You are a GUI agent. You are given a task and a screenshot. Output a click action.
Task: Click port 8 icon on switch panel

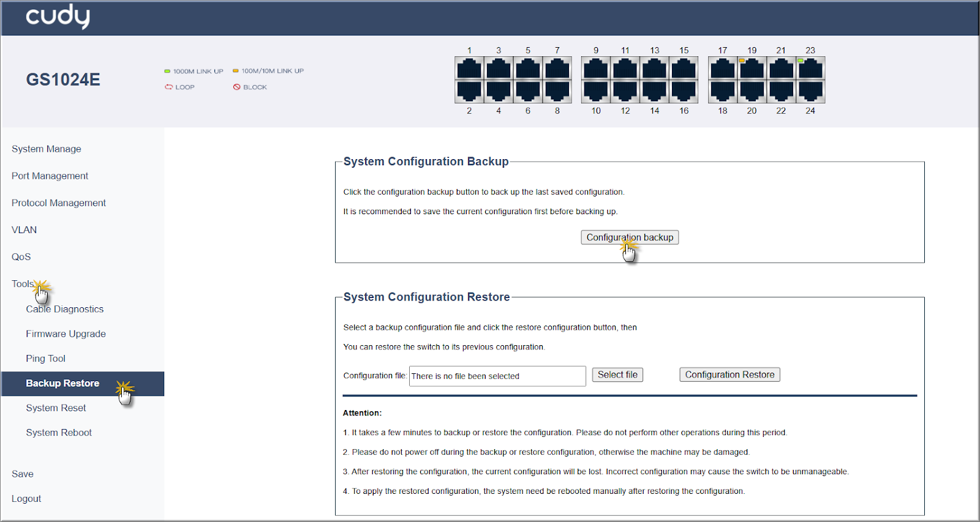(557, 91)
